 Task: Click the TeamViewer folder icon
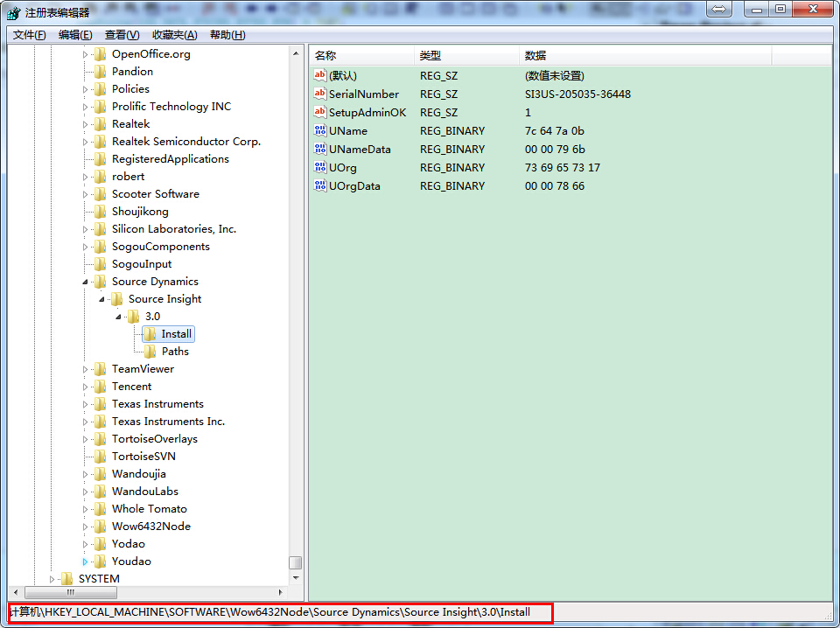[x=100, y=369]
